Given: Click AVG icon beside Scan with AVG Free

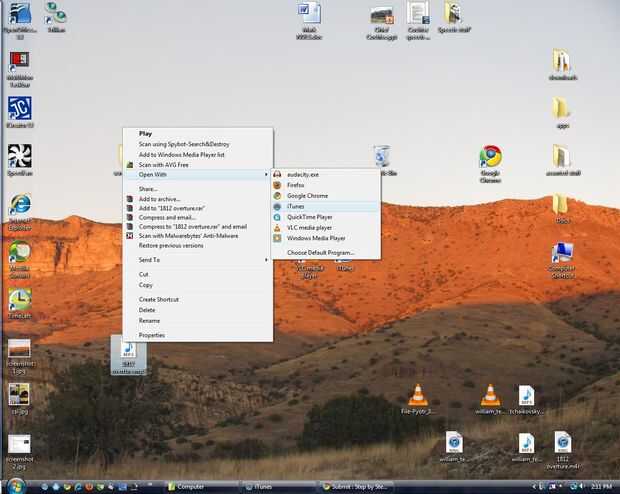Looking at the screenshot, I should (x=130, y=165).
